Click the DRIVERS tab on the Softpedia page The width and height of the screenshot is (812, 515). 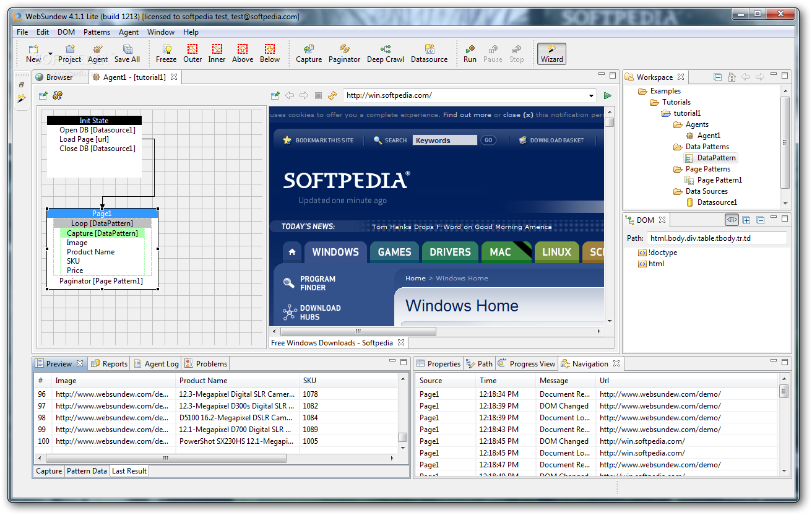tap(450, 252)
